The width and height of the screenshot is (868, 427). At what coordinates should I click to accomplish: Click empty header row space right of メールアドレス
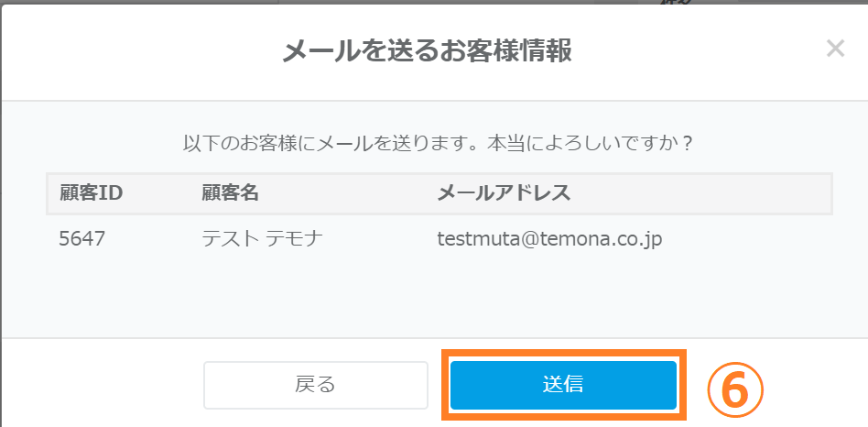point(714,193)
